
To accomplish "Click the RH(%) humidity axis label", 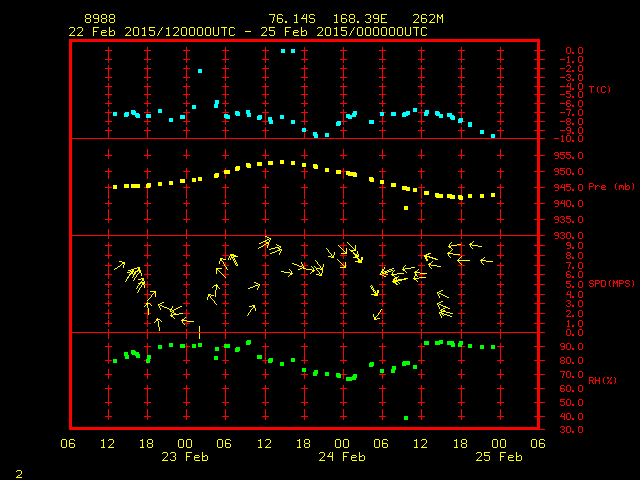I will pyautogui.click(x=602, y=381).
